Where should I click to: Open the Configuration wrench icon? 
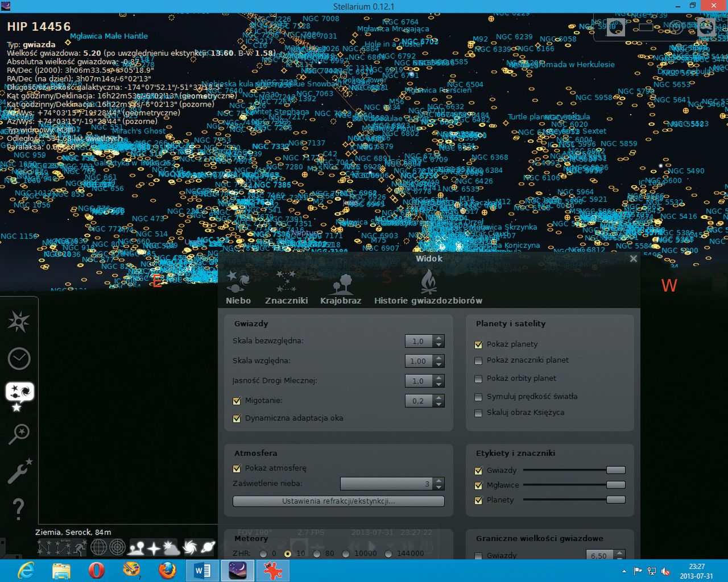(19, 471)
